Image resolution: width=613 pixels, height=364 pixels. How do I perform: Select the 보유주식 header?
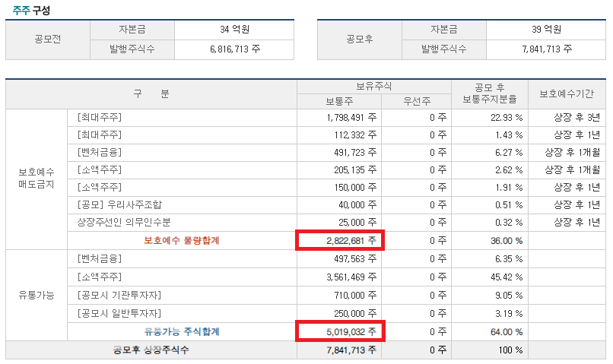[x=373, y=87]
